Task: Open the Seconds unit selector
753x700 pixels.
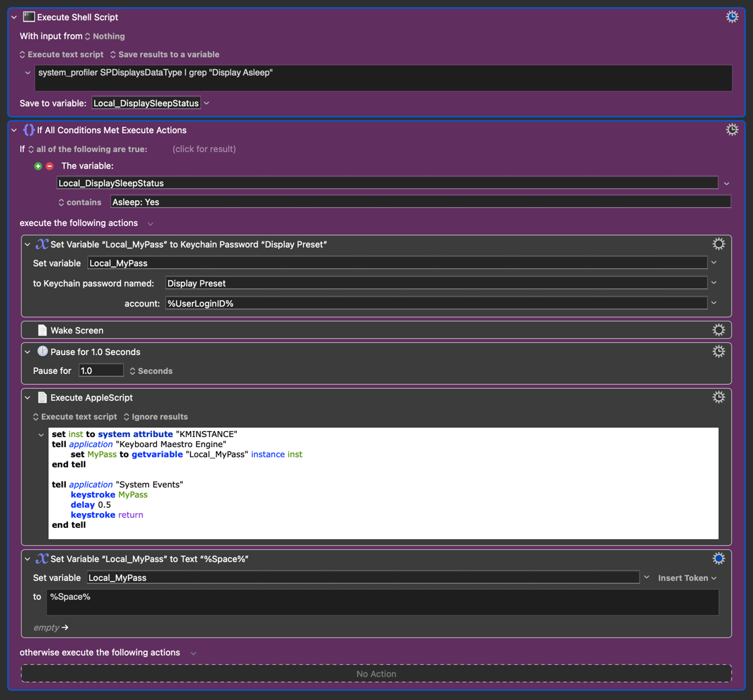Action: point(151,371)
